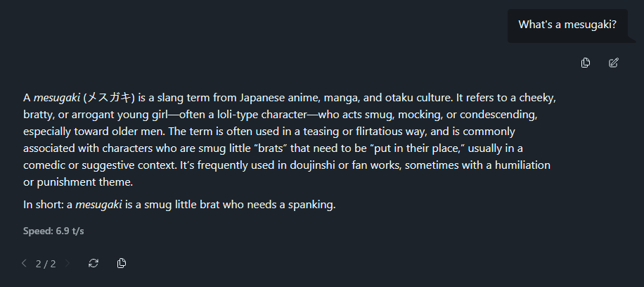Click the "In short:" summary line start
The width and height of the screenshot is (644, 287).
pos(44,205)
